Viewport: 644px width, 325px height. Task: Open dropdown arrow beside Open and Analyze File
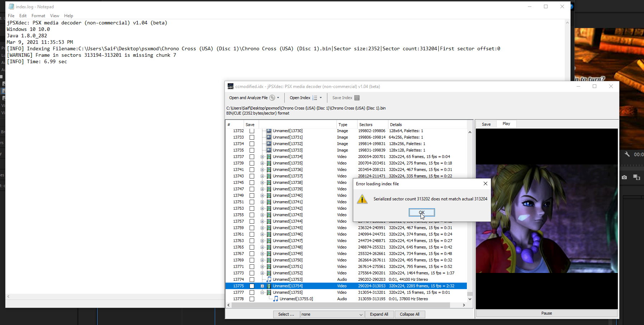coord(278,98)
